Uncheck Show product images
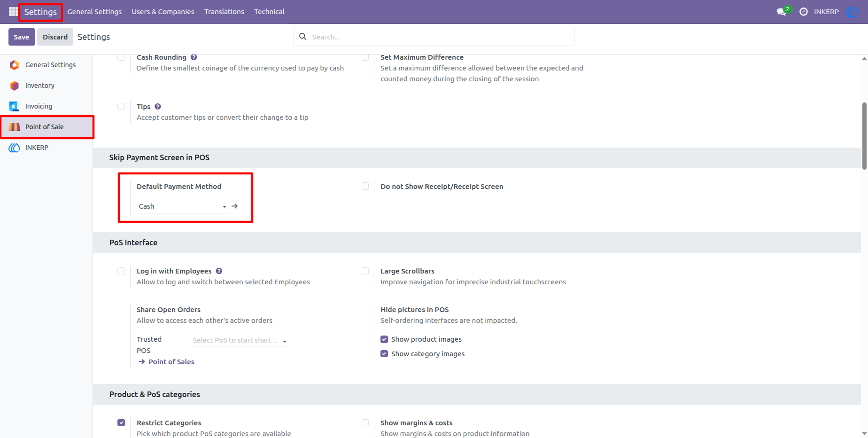Screen dimensions: 868x438 (384, 339)
